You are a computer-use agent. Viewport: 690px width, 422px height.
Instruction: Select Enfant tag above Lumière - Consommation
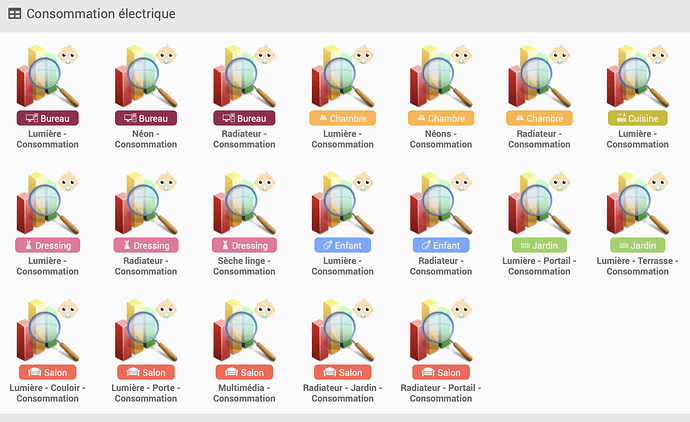click(x=342, y=245)
